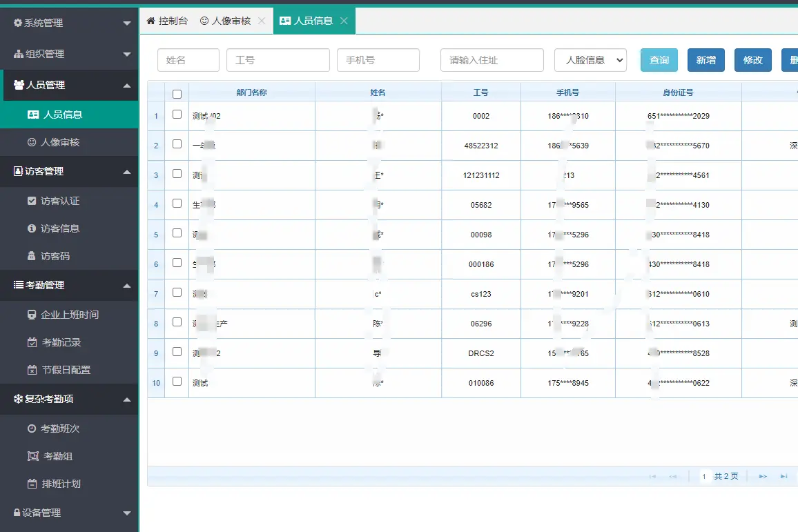Image resolution: width=798 pixels, height=532 pixels.
Task: Select the row with 工号 48522312
Action: (x=177, y=144)
